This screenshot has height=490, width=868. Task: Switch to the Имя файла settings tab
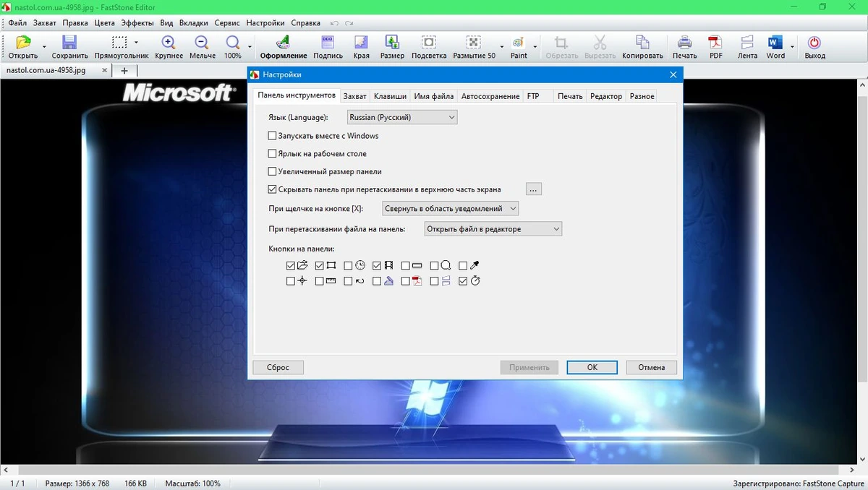(x=434, y=96)
